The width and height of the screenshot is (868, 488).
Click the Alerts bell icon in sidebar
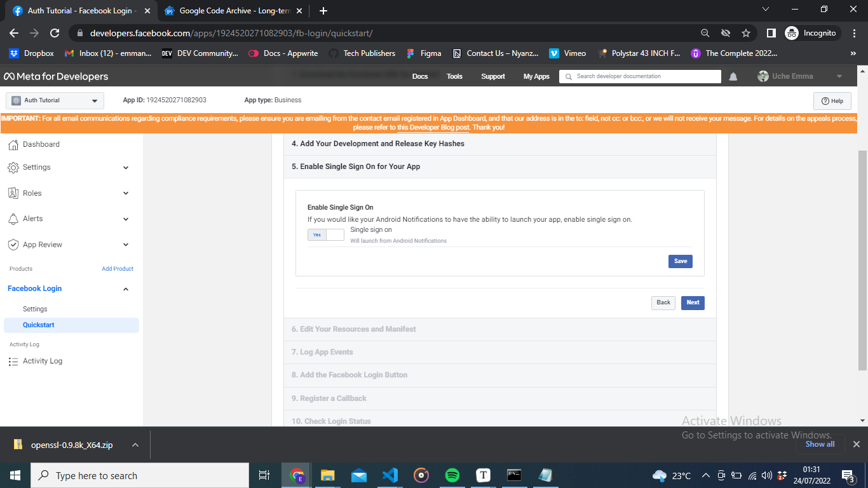[x=13, y=219]
